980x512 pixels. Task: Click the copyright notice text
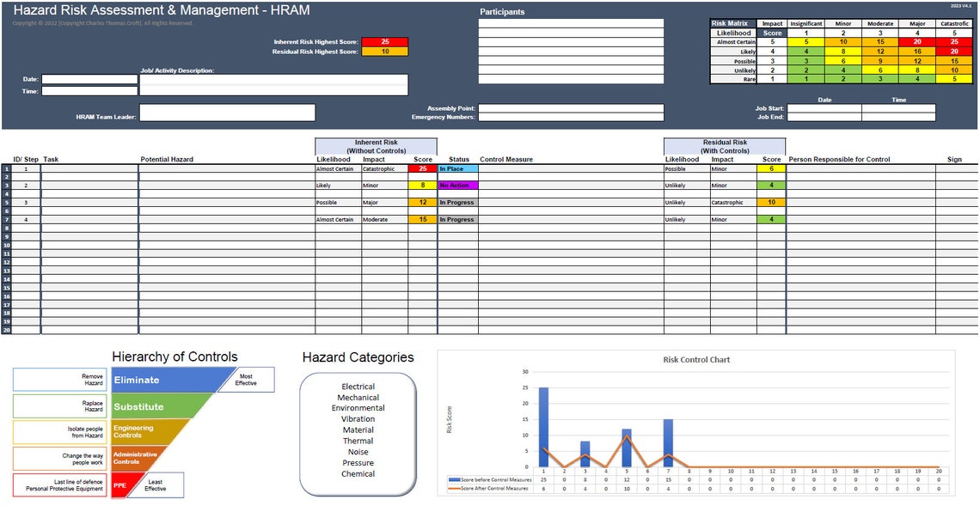point(103,22)
